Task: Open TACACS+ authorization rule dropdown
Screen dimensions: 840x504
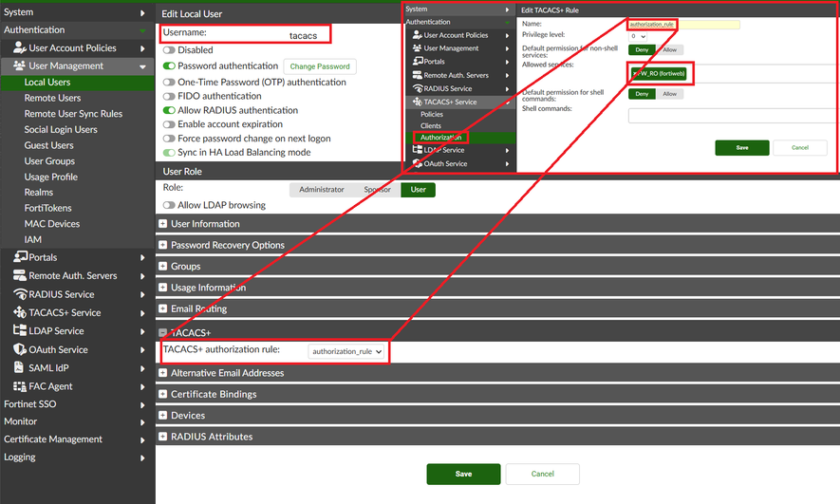Action: (x=346, y=351)
